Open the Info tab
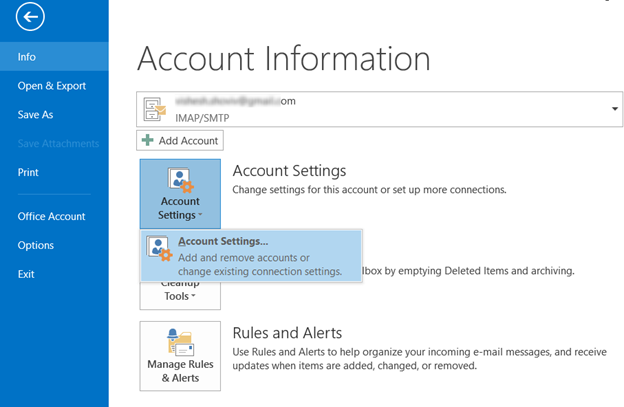Image resolution: width=624 pixels, height=407 pixels. (x=54, y=57)
